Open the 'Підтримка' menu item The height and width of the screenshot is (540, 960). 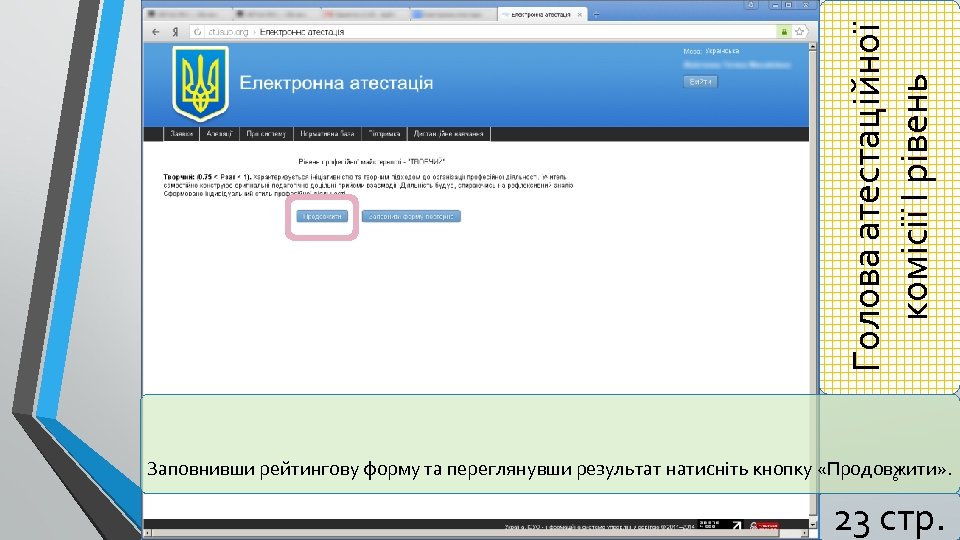coord(384,133)
